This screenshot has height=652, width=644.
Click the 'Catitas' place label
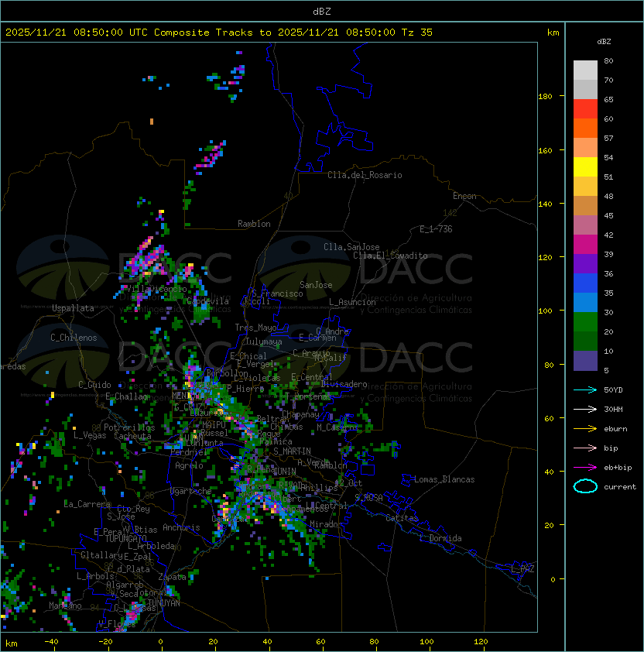click(x=402, y=518)
